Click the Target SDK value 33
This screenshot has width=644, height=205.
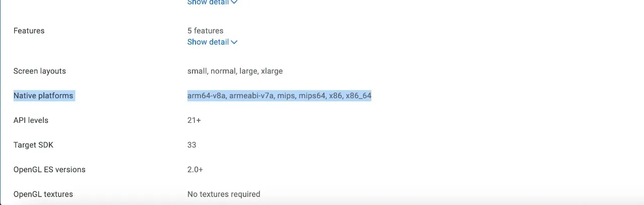coord(191,145)
